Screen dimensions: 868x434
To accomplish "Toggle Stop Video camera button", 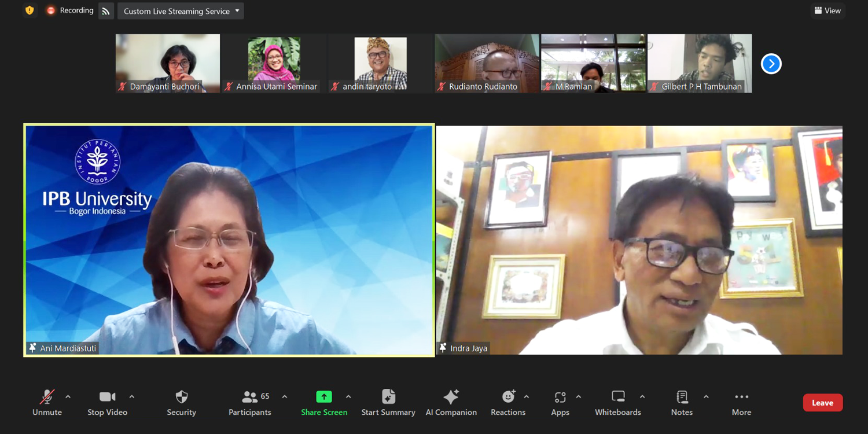I will coord(107,403).
